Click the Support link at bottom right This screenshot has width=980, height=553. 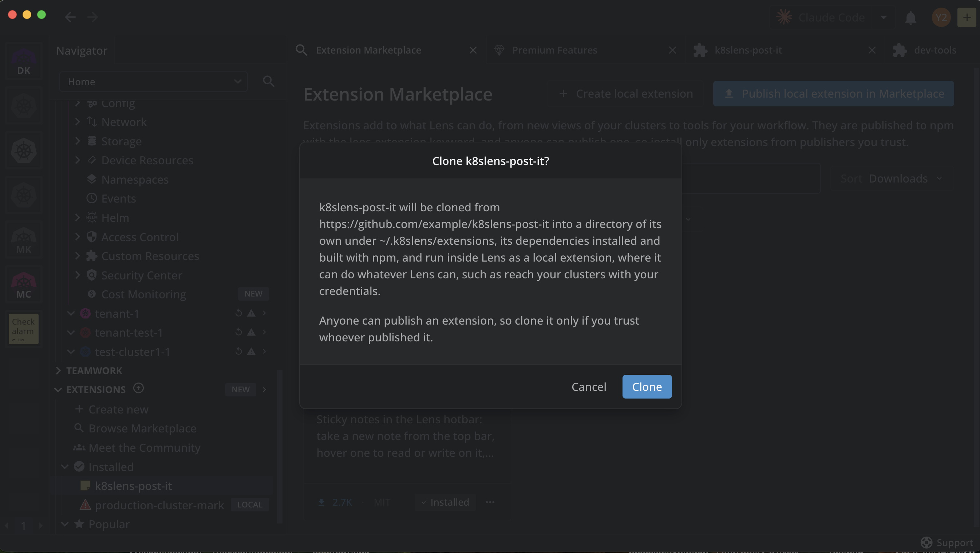pos(947,542)
